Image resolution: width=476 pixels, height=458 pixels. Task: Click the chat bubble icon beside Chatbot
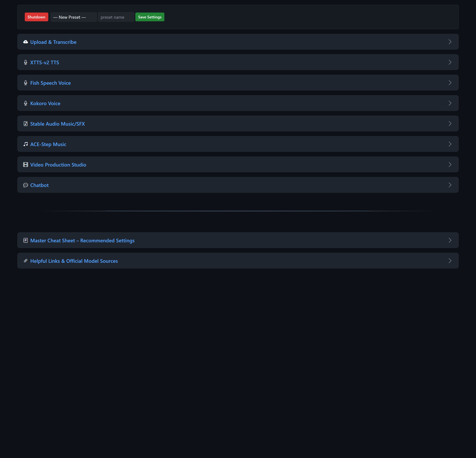(25, 185)
